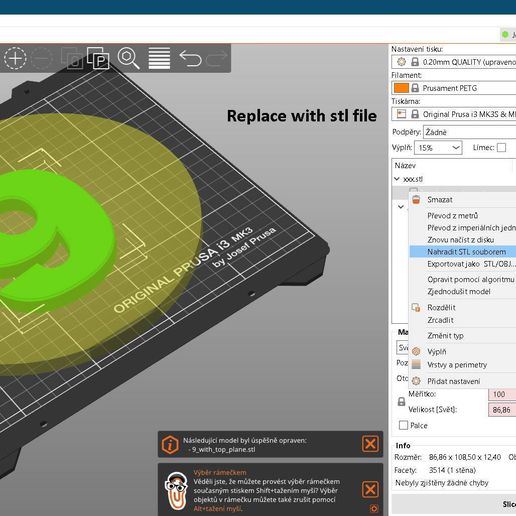Click the Přidat nastavení cog icon

point(416,381)
